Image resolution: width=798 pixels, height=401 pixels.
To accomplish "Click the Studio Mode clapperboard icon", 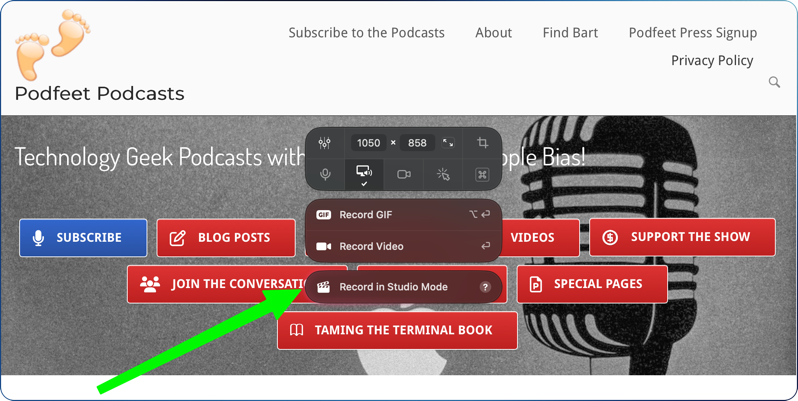I will coord(323,287).
